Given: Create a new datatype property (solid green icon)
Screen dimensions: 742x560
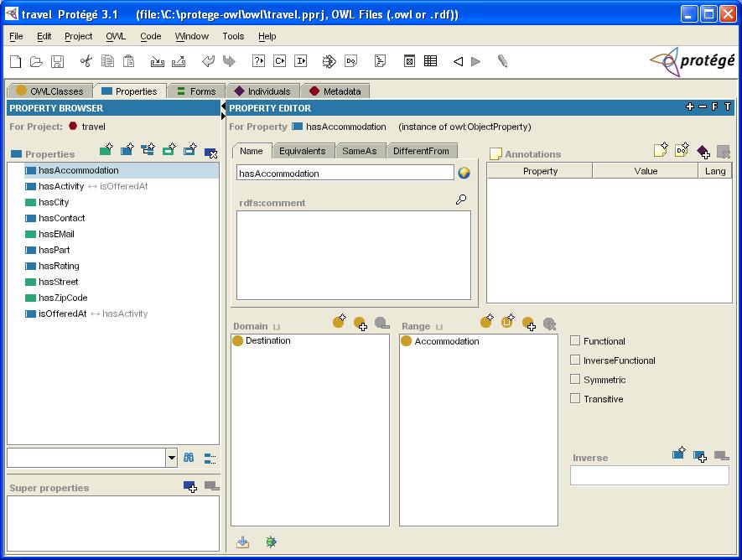Looking at the screenshot, I should tap(106, 150).
